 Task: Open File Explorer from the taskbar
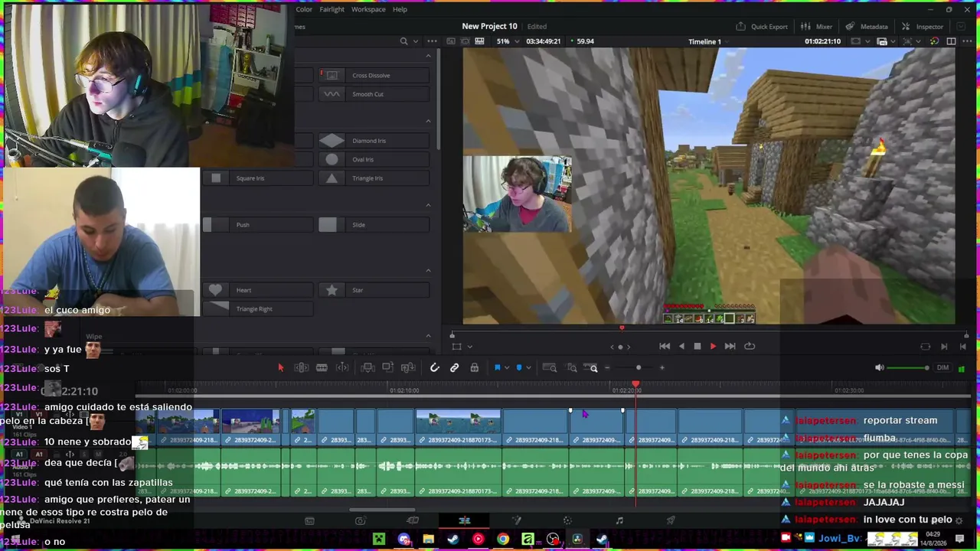pos(429,540)
